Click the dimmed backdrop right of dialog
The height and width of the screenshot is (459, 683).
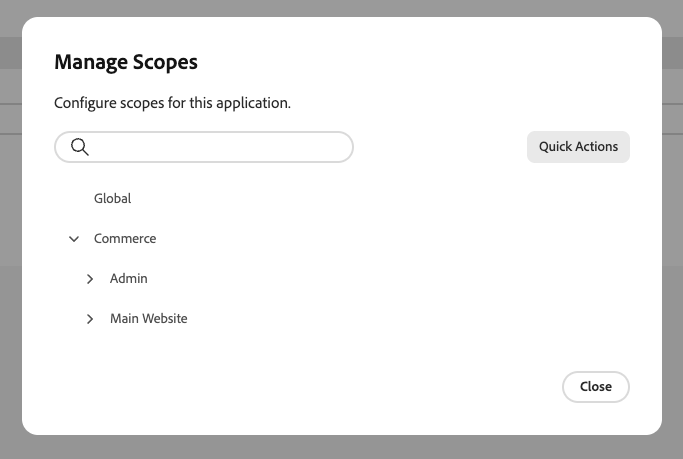click(672, 230)
